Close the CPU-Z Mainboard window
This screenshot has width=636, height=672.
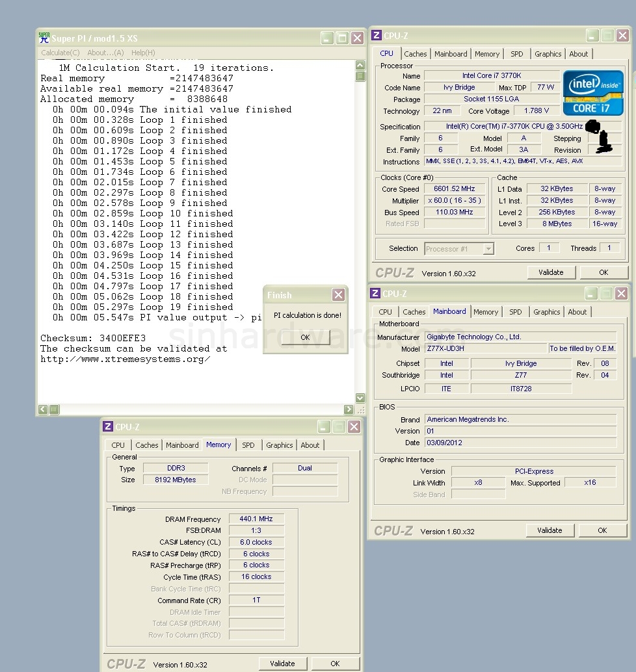click(621, 294)
